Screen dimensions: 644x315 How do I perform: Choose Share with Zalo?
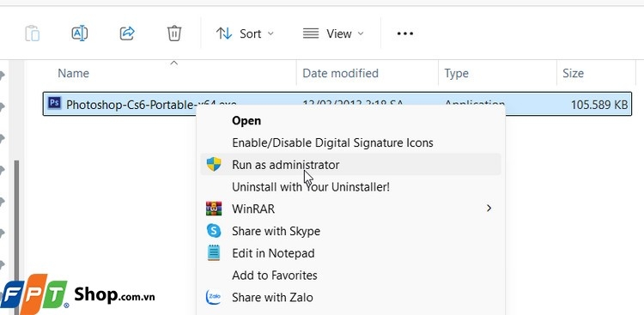[x=350, y=297]
